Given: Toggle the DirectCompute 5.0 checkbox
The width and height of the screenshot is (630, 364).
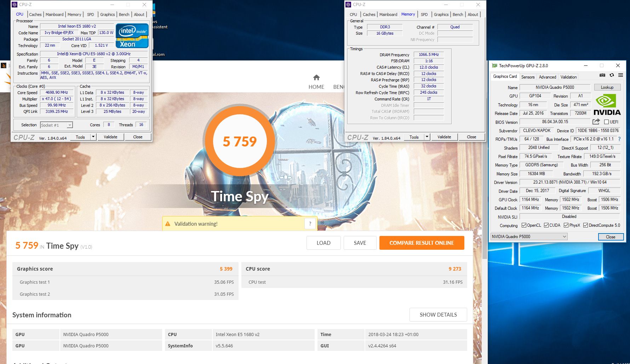Looking at the screenshot, I should click(x=585, y=225).
